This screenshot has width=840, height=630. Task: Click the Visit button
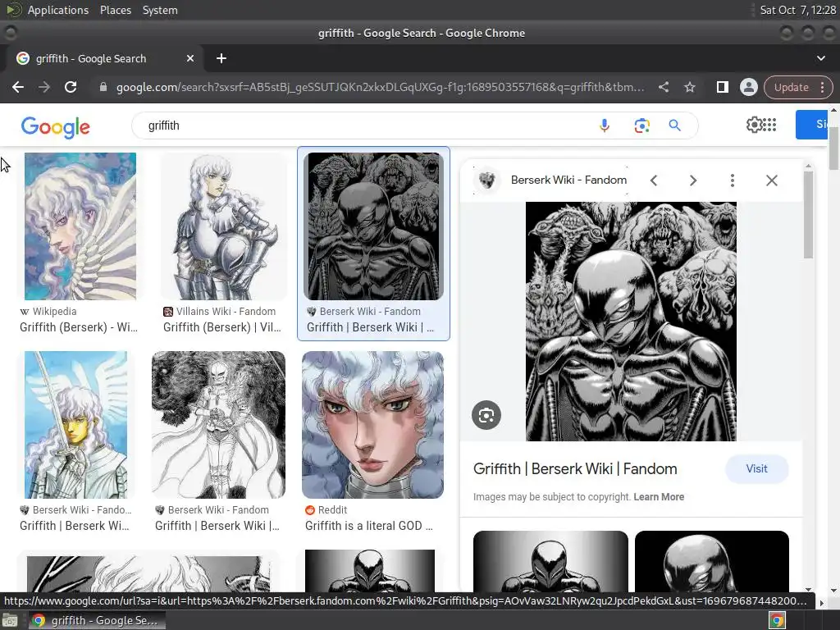point(756,468)
